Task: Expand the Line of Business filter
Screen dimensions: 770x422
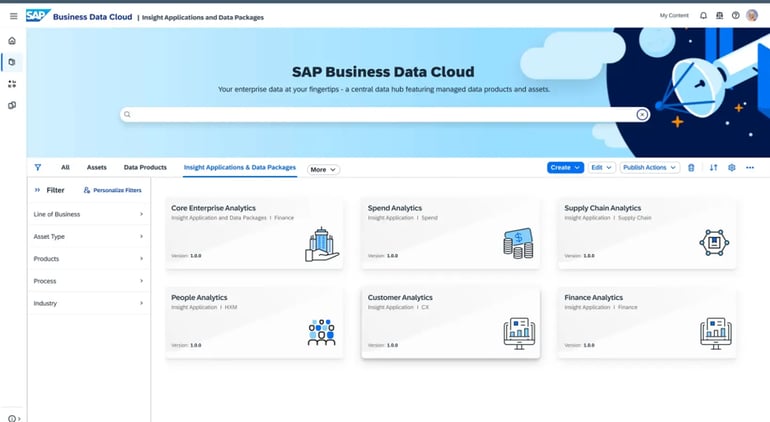Action: tap(88, 214)
